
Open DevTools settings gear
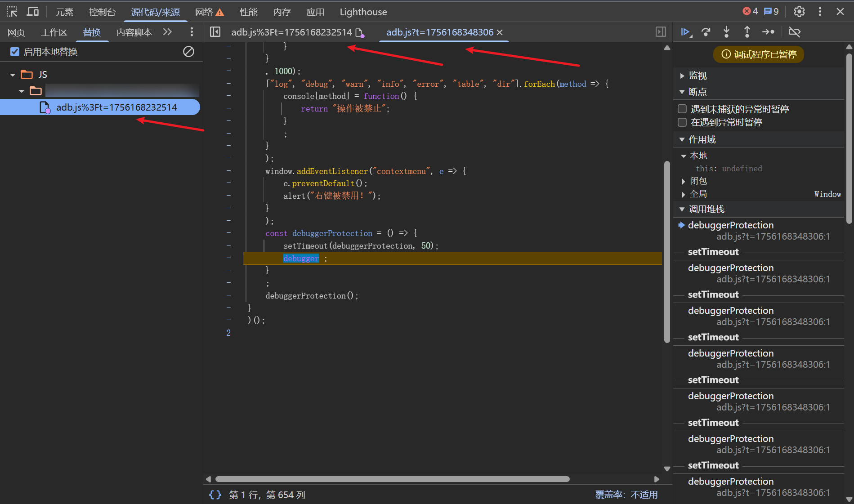[x=799, y=12]
